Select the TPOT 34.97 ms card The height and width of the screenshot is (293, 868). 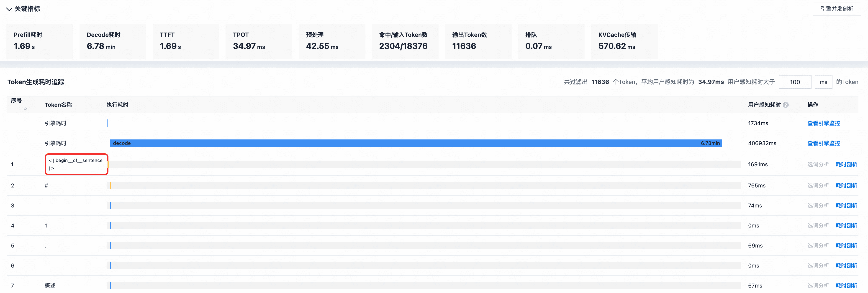point(259,41)
